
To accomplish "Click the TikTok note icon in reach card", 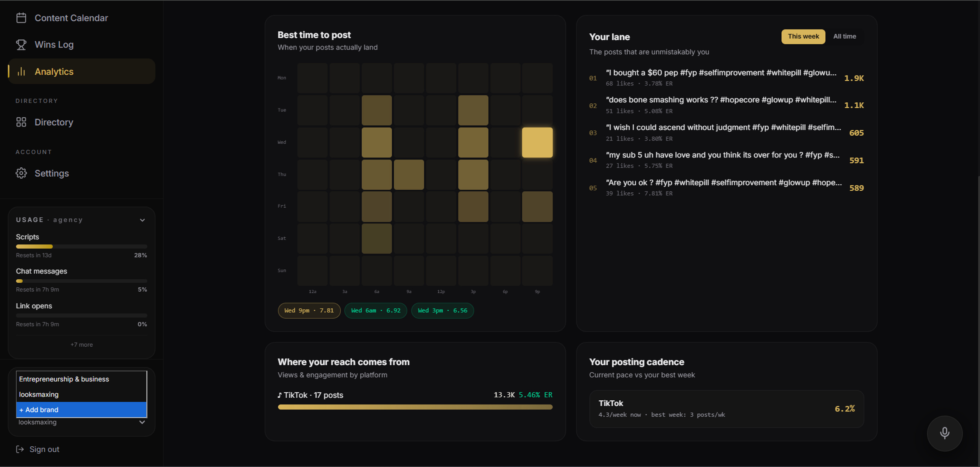I will pyautogui.click(x=280, y=395).
